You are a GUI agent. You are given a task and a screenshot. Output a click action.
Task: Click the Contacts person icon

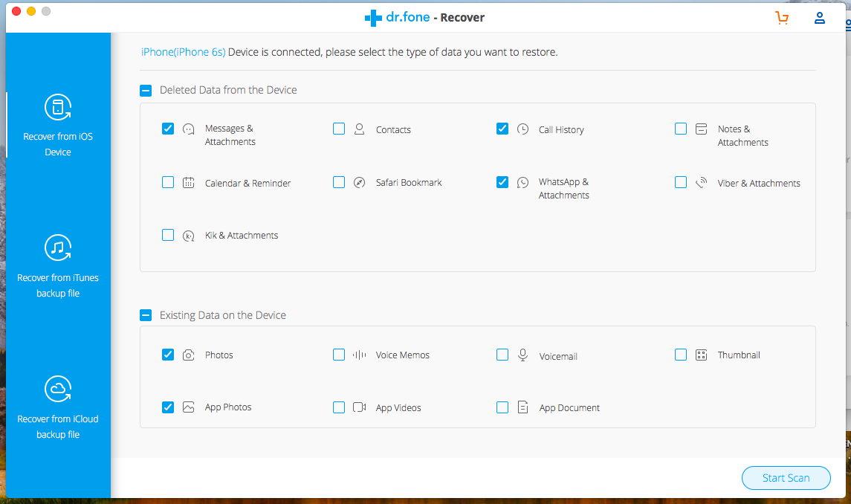tap(359, 129)
